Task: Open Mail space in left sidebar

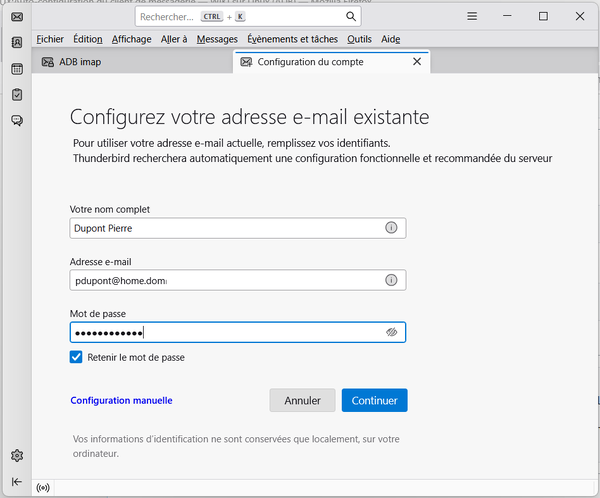Action: point(17,17)
